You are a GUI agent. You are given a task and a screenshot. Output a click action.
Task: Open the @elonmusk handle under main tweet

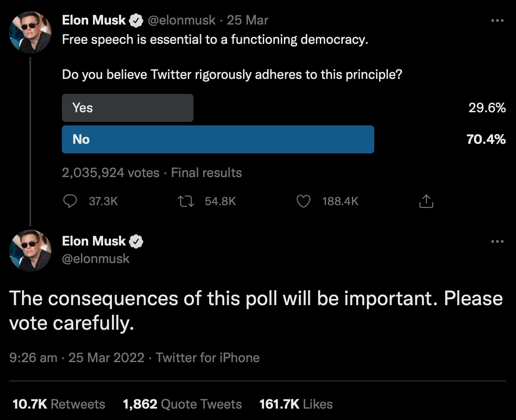point(96,259)
